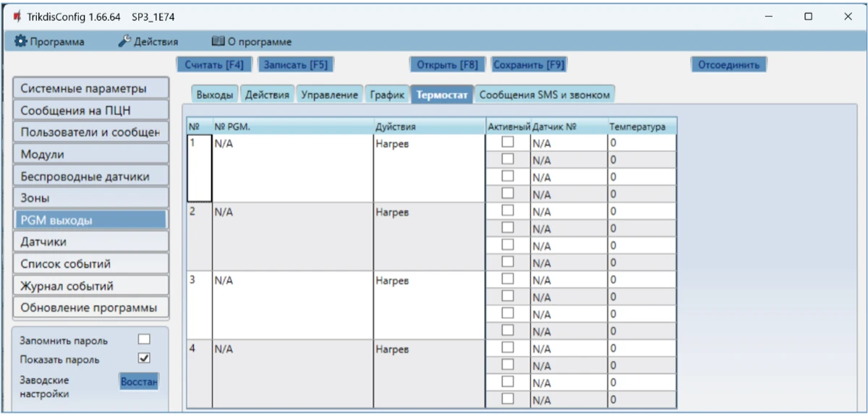
Task: Click the Отсоединить button
Action: (728, 64)
